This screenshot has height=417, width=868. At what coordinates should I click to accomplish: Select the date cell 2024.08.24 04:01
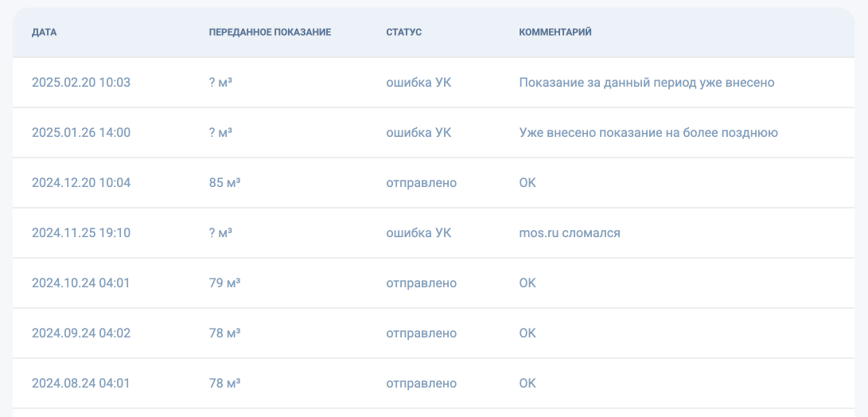tap(81, 384)
